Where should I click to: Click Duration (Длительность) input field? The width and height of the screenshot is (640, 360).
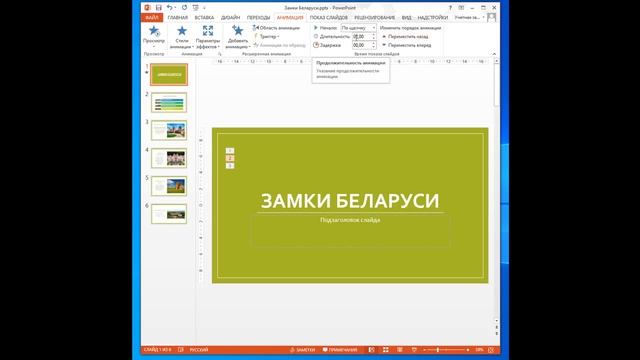click(x=362, y=37)
